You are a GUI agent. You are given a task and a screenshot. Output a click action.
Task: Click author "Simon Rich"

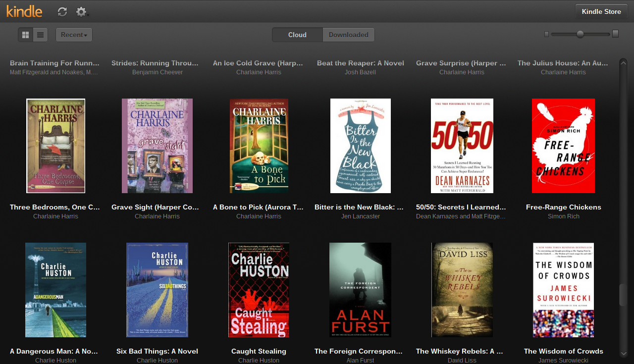(x=564, y=216)
